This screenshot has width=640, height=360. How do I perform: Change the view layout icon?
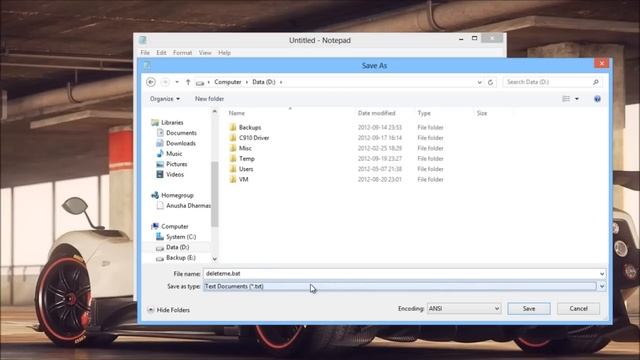[x=566, y=99]
